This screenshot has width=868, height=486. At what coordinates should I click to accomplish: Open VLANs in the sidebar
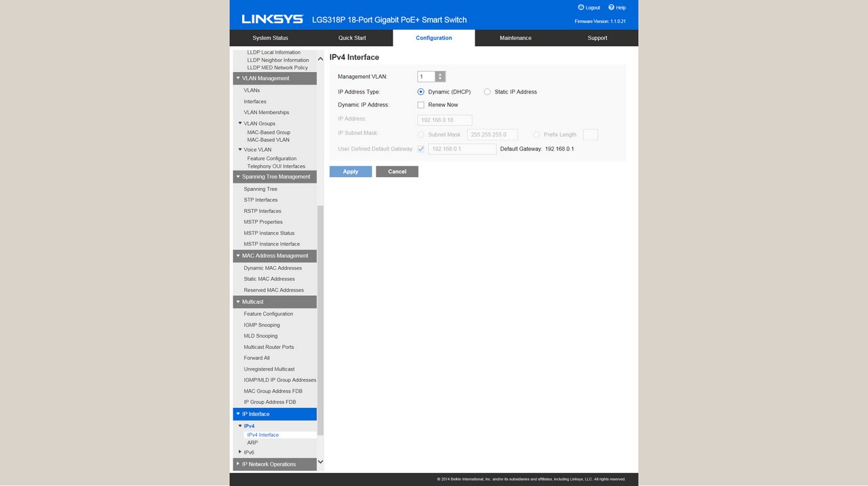[x=252, y=90]
